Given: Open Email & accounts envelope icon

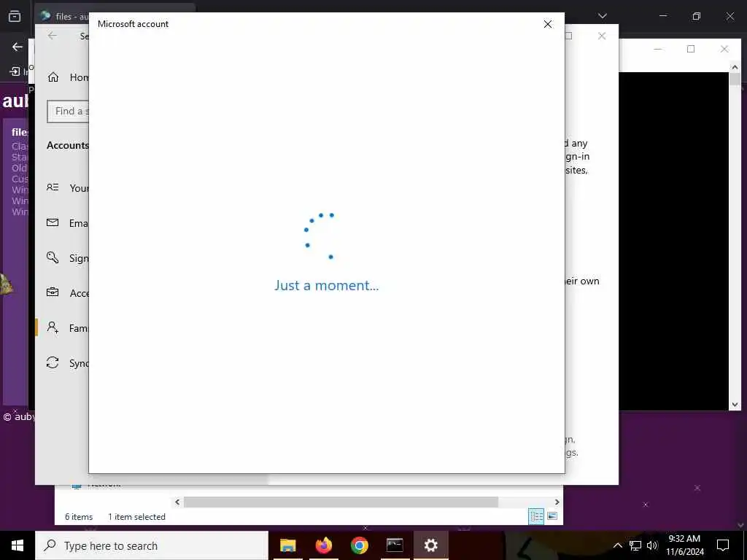Looking at the screenshot, I should 53,222.
